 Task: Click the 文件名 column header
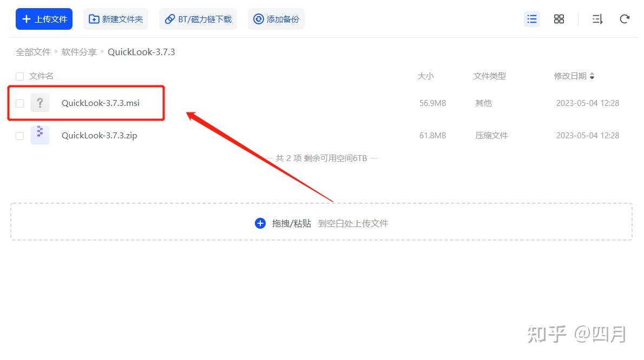coord(41,76)
